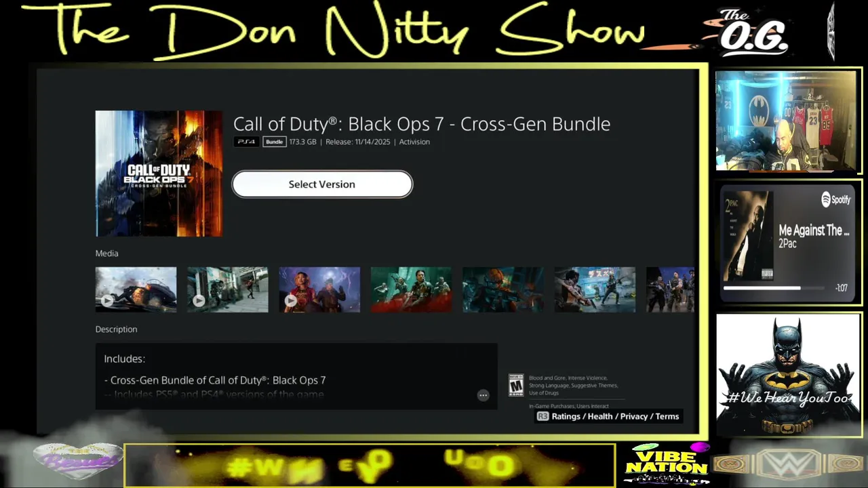Click the Batman #WeHearYouToo image
This screenshot has height=488, width=868.
tap(788, 375)
